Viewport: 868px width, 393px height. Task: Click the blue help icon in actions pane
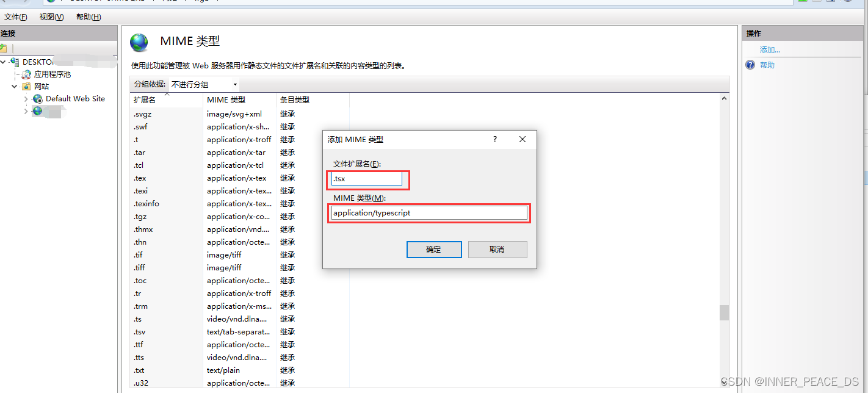[x=750, y=65]
